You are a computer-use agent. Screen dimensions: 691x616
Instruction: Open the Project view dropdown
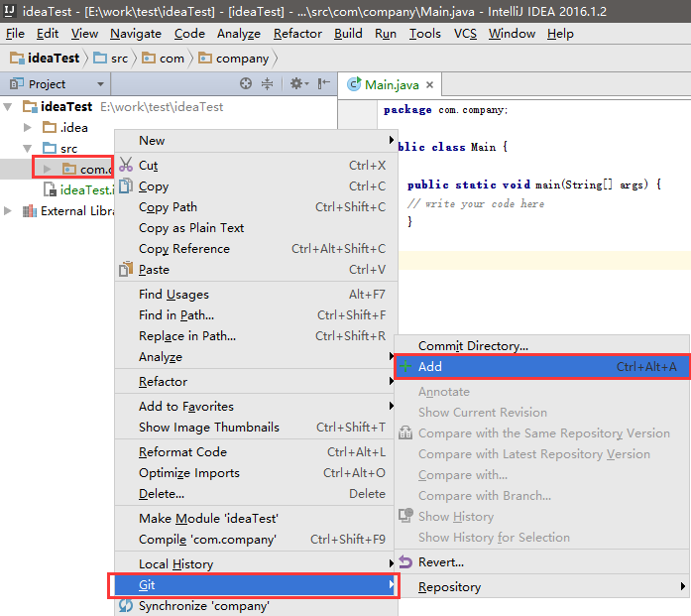point(100,84)
